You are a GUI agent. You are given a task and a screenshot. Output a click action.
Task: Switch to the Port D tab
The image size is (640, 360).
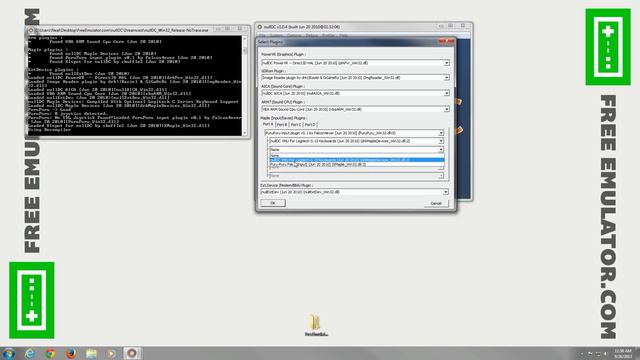point(310,124)
